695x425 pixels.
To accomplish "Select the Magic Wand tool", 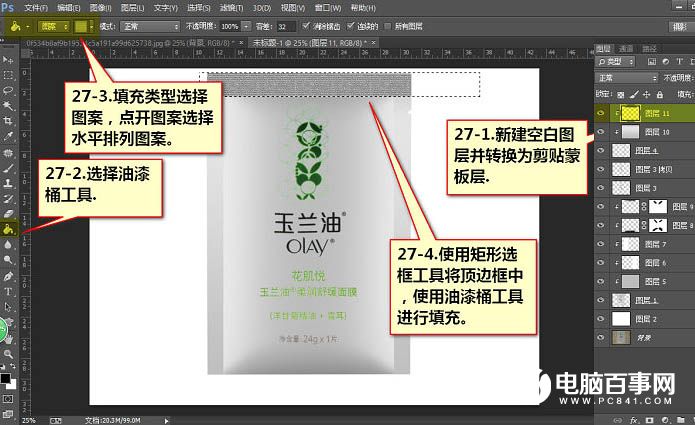I will pos(8,105).
